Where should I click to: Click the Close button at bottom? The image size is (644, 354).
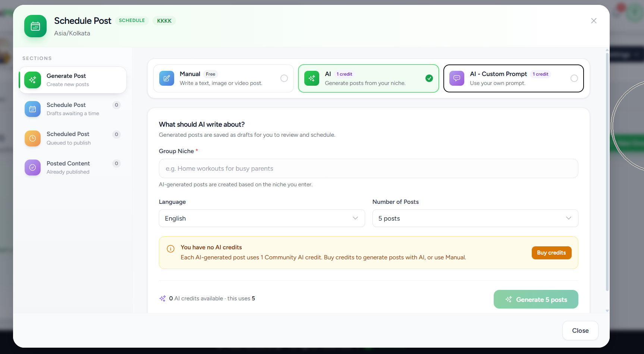[580, 331]
